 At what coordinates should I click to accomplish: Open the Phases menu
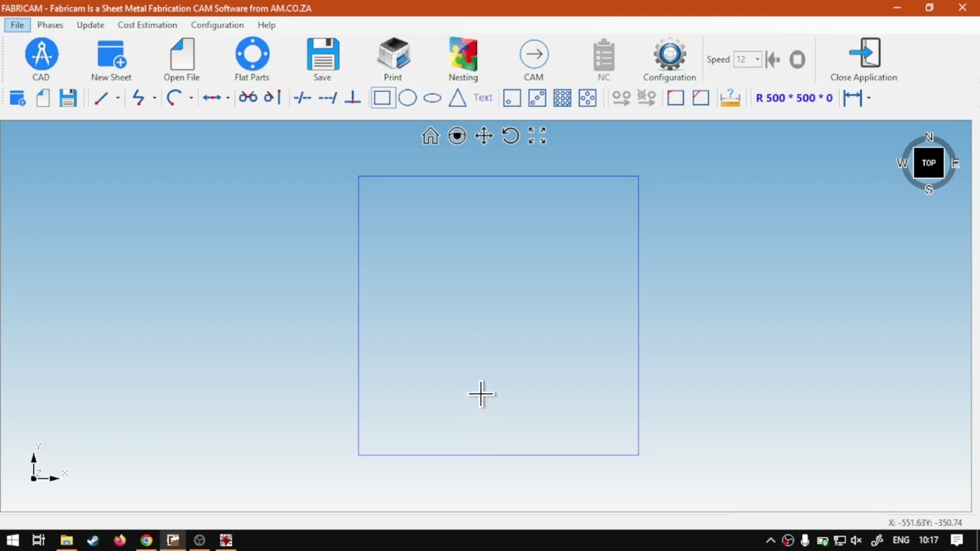pyautogui.click(x=50, y=25)
